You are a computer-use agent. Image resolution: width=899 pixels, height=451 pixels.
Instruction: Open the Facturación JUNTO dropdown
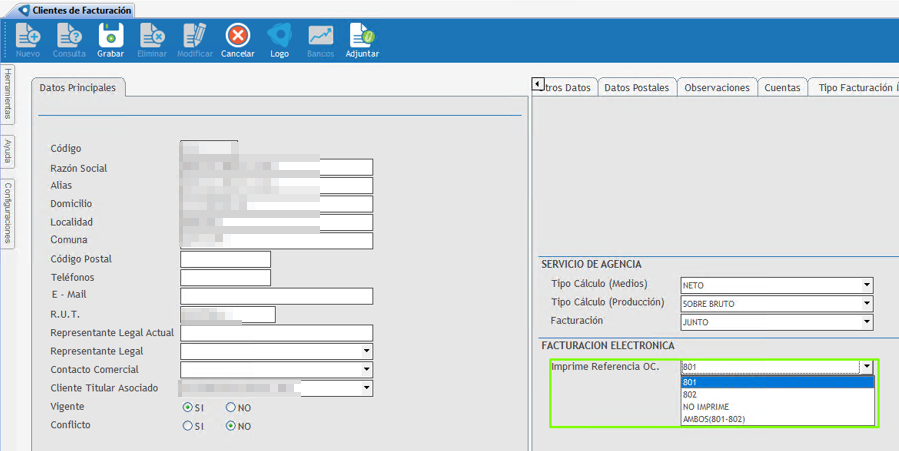[x=867, y=321]
